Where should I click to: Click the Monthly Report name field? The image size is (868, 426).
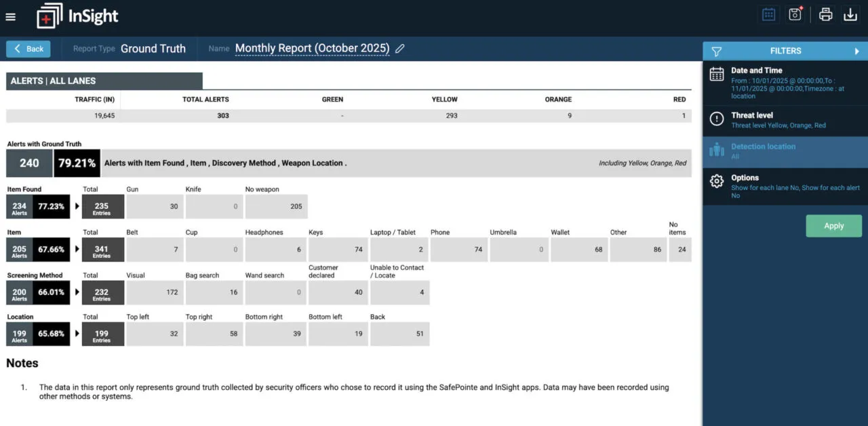[312, 49]
